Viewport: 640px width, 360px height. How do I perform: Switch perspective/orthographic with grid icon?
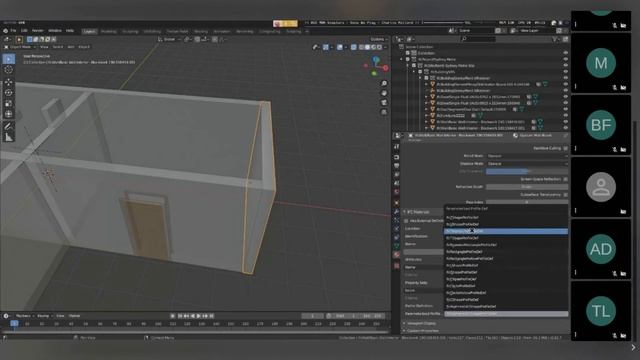(384, 112)
